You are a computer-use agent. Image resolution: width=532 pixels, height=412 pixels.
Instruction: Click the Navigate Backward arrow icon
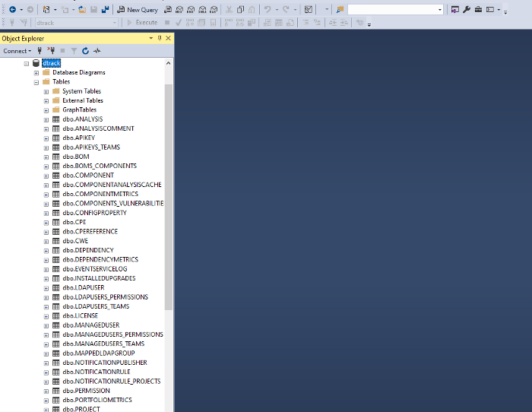13,10
